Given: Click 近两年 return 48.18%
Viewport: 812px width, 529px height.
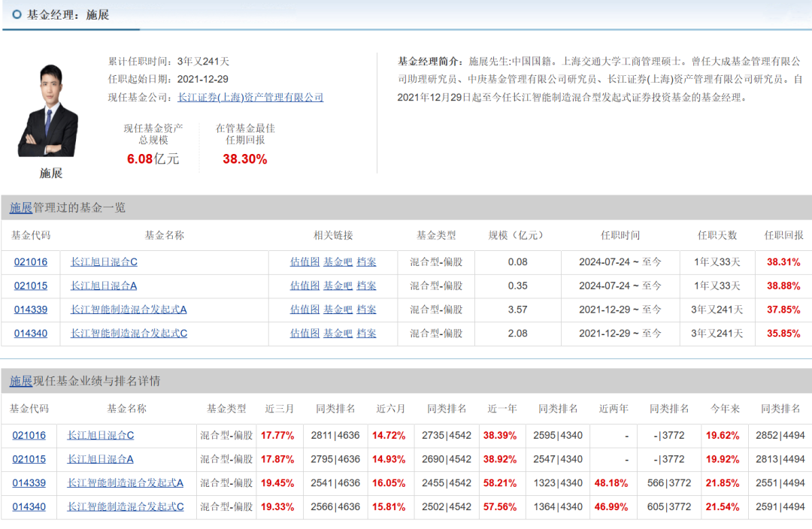Looking at the screenshot, I should point(611,483).
